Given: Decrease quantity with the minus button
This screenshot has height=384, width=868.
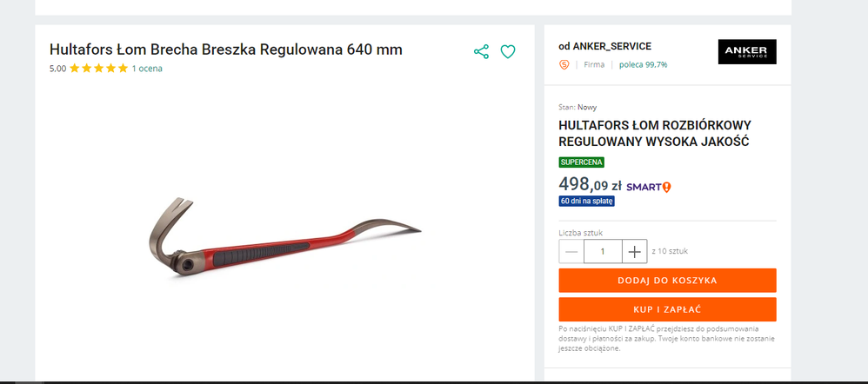Looking at the screenshot, I should (x=571, y=252).
